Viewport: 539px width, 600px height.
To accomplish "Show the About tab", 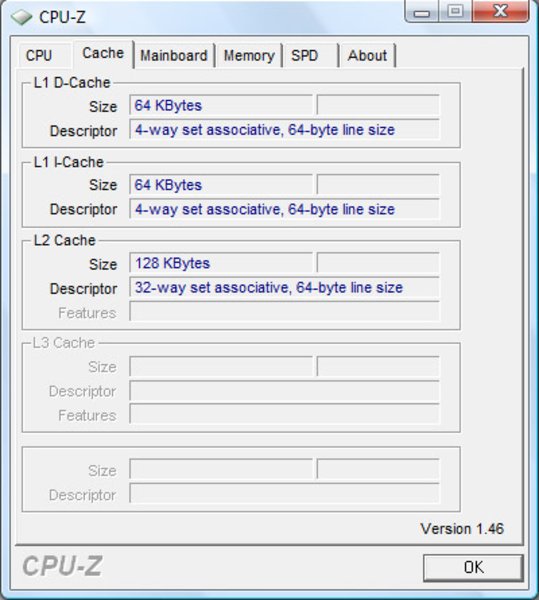I will click(367, 56).
